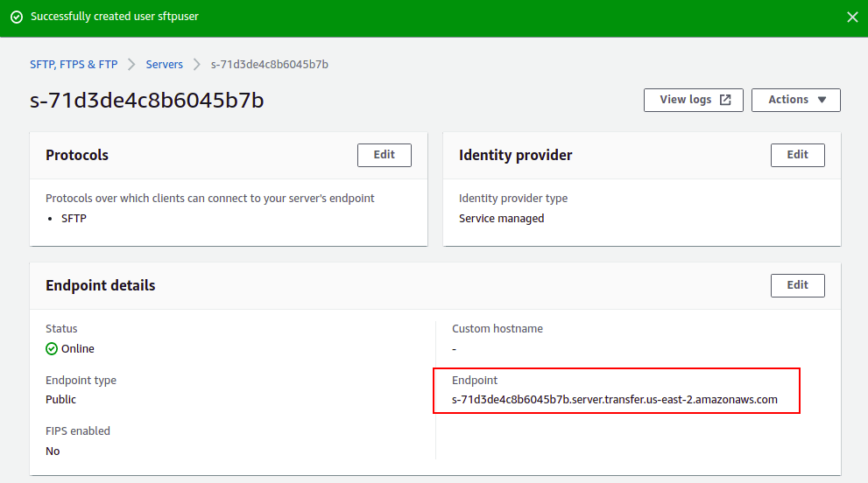Screen dimensions: 868x483
Task: Click the Custom hostname label
Action: point(498,329)
